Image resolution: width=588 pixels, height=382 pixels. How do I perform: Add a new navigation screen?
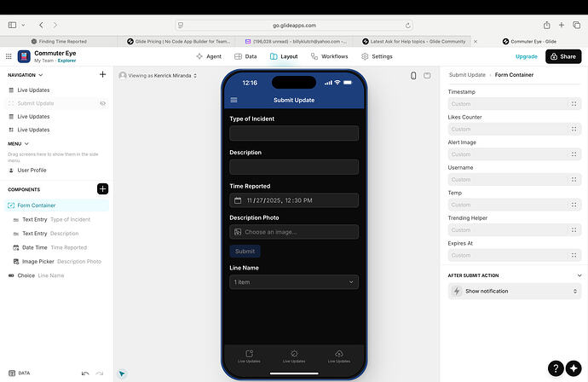point(103,75)
